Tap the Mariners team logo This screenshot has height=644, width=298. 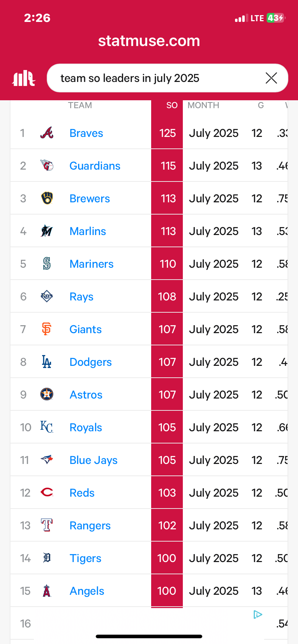(x=47, y=264)
